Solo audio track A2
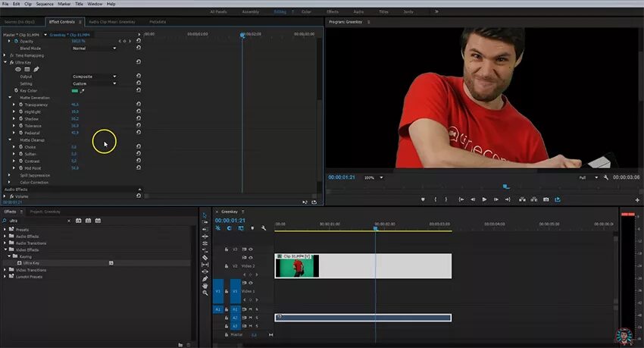 coord(257,318)
